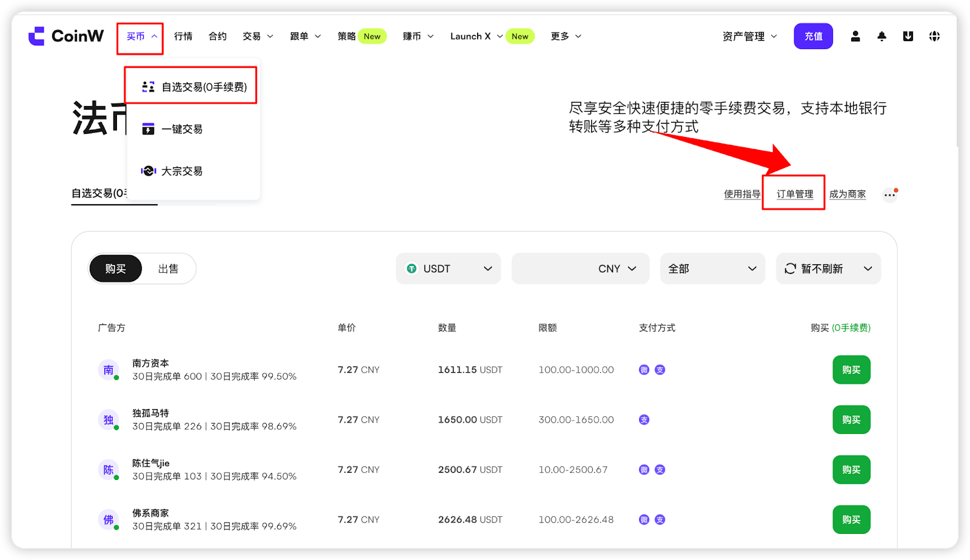Click the 单价 column header

tap(347, 328)
